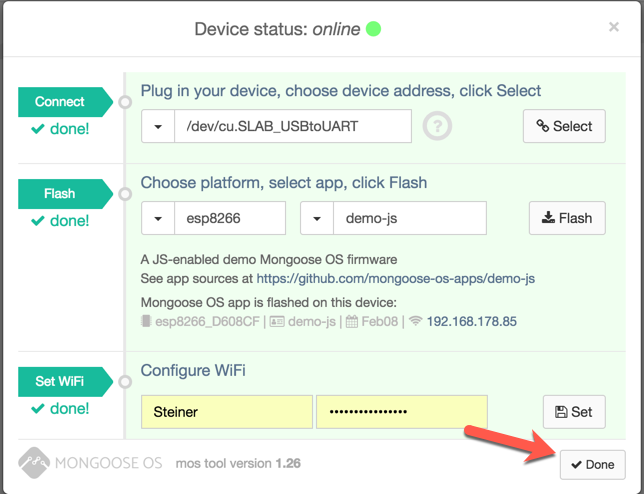
Task: Click the 'mos tool version 1.26' text
Action: 238,463
